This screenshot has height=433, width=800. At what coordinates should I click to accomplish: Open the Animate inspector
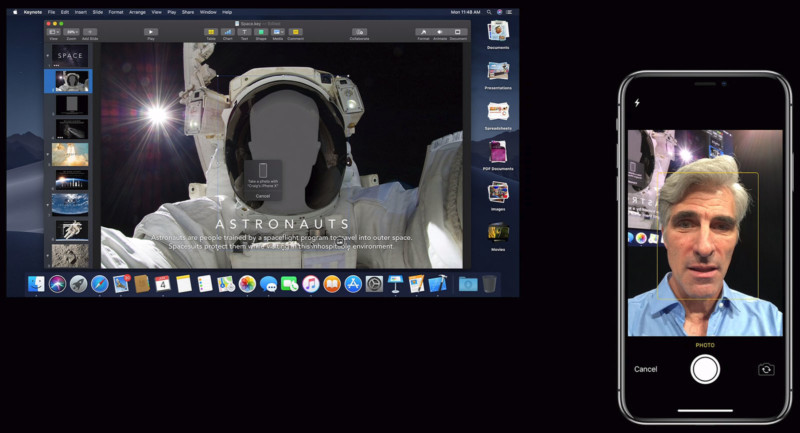pos(440,32)
